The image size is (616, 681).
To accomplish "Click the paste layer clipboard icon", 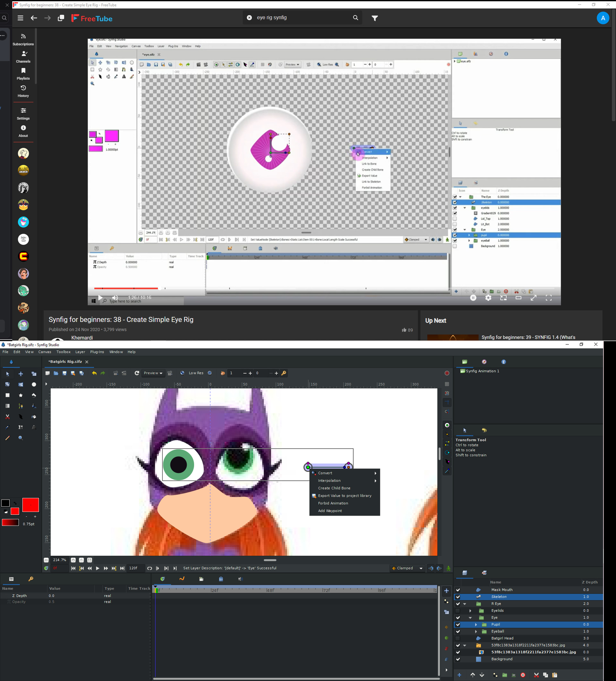I will (x=555, y=675).
